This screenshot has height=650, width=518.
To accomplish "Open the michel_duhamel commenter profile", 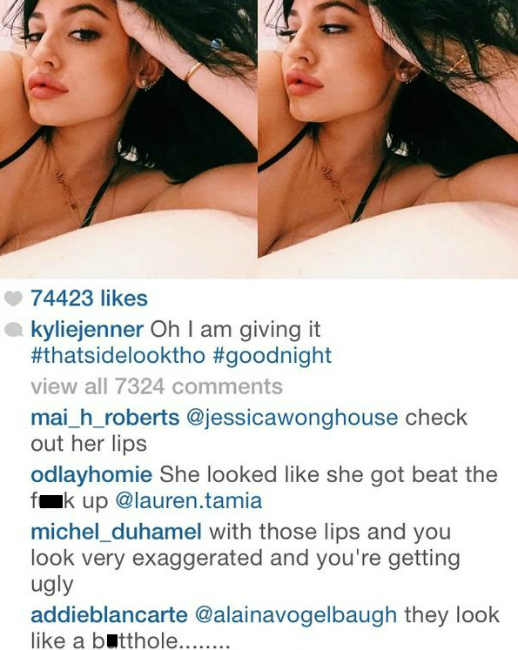I will click(116, 532).
